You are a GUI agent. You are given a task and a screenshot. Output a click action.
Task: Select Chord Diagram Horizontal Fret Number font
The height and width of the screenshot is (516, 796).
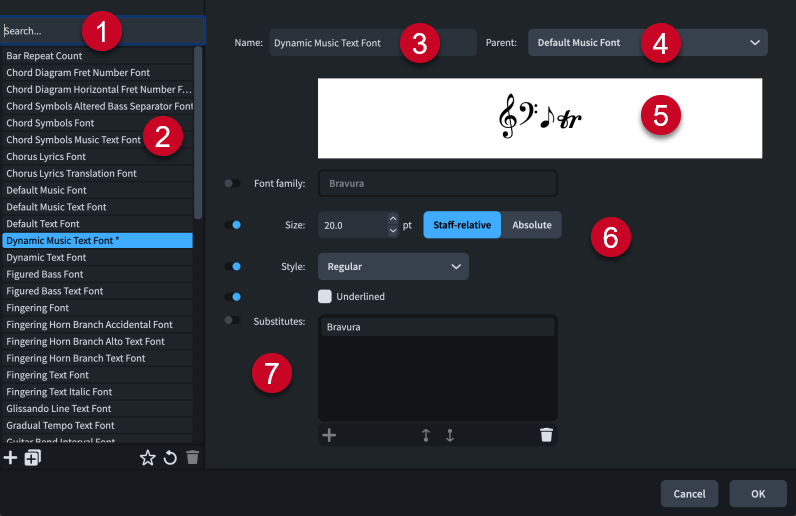97,89
